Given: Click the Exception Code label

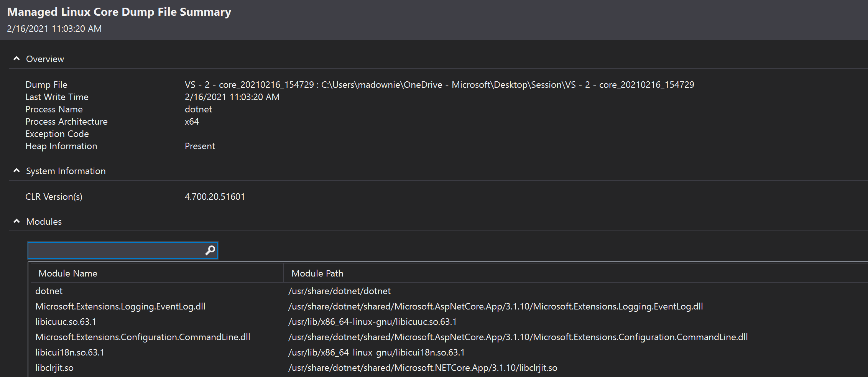Looking at the screenshot, I should pos(57,134).
